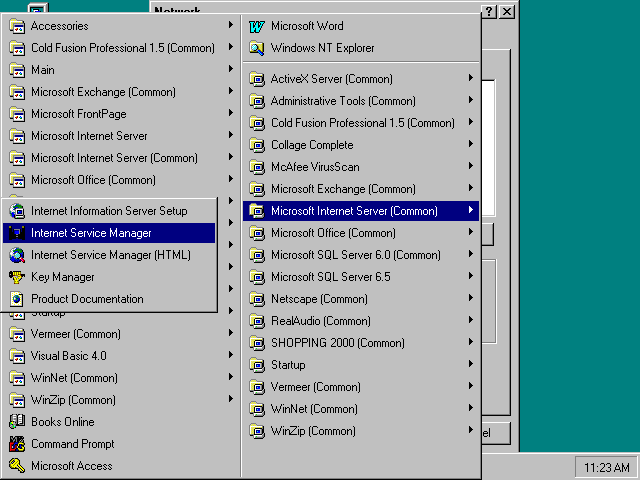This screenshot has height=480, width=640.
Task: Expand arrow beside Microsoft Exchange (Common) left menu
Action: pyautogui.click(x=231, y=91)
